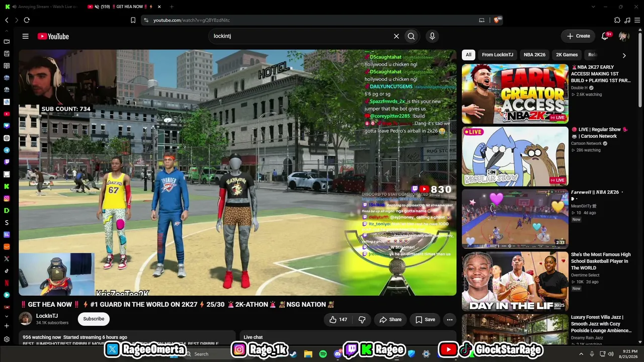Open browser sidebar settings gear
The width and height of the screenshot is (644, 362).
7,339
